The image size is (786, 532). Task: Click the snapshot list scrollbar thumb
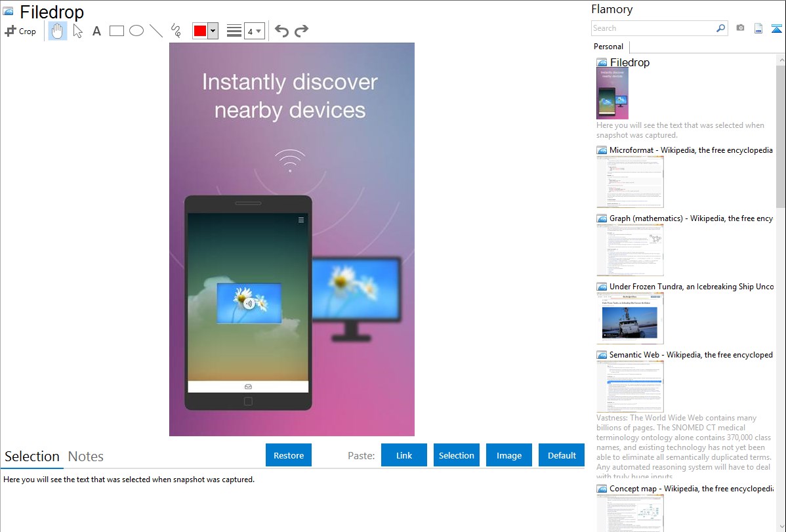pos(781,136)
